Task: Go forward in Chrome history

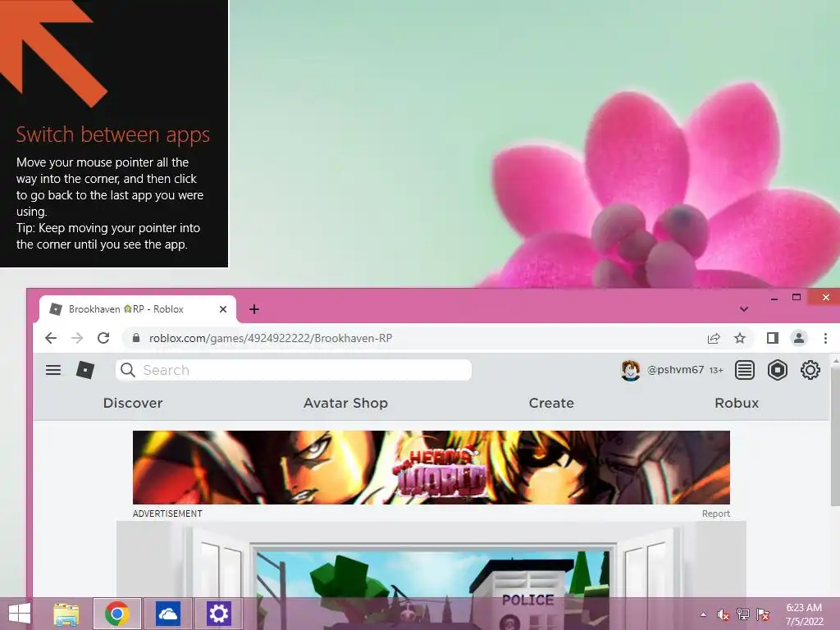Action: click(77, 338)
